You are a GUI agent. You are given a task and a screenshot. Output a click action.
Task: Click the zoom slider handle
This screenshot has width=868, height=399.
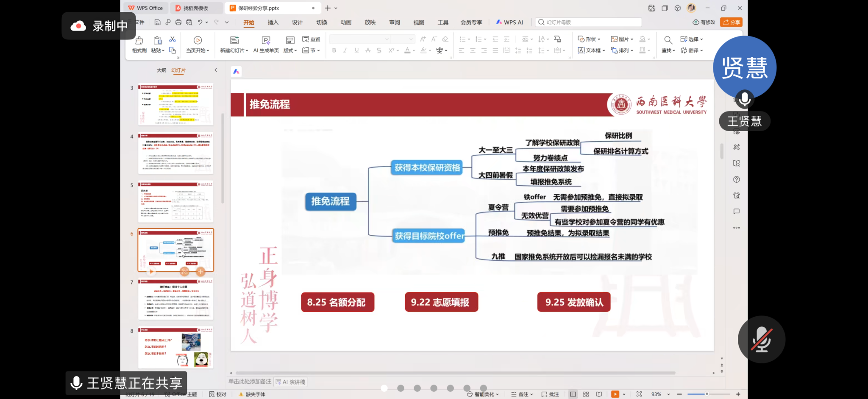coord(707,394)
